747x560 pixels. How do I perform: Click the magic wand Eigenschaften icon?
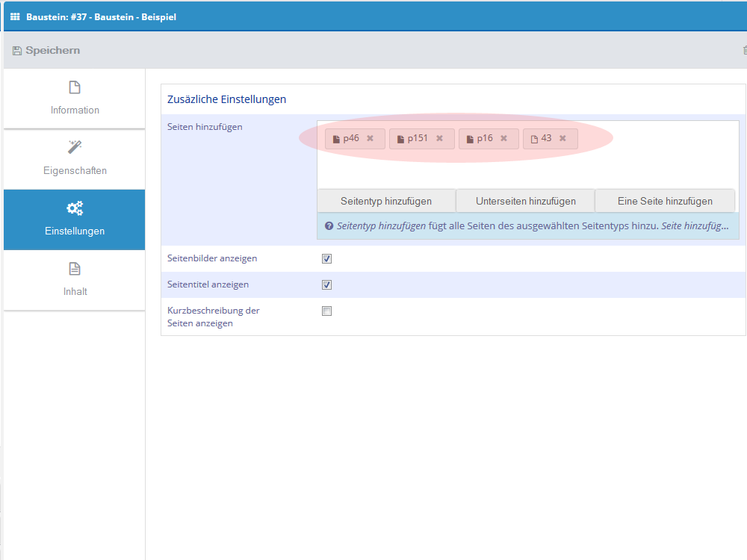tap(75, 147)
